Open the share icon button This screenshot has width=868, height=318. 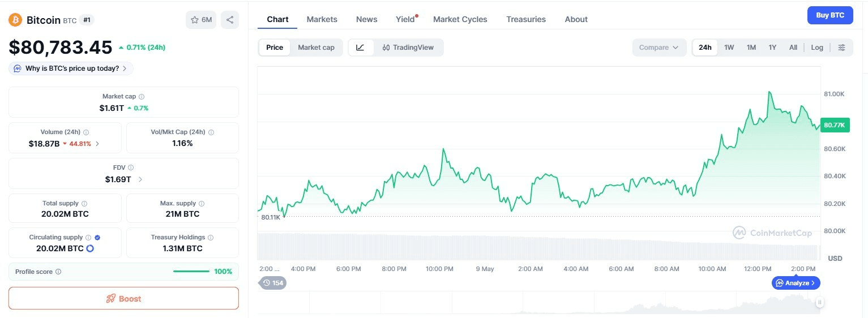[x=230, y=20]
